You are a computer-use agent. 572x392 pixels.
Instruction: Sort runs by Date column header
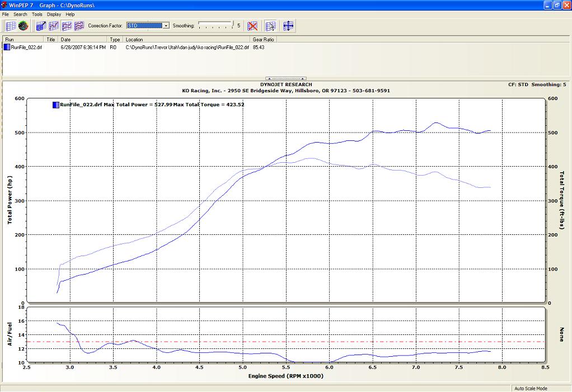coord(83,40)
